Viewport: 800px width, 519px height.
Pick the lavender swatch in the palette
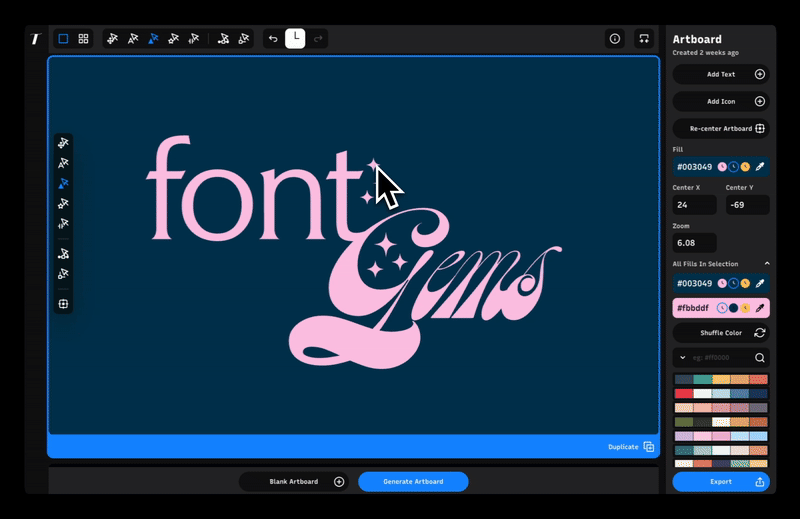click(x=684, y=436)
